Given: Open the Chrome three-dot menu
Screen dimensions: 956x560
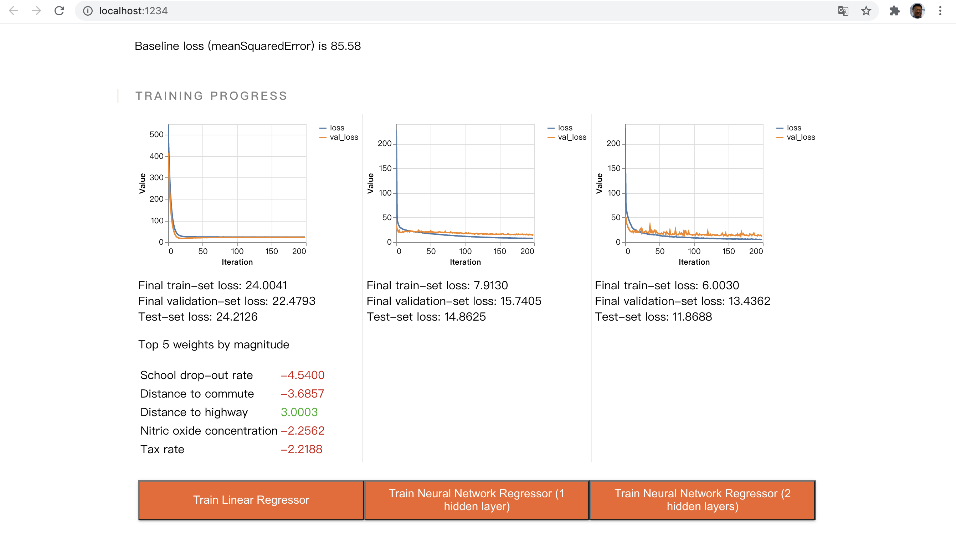Looking at the screenshot, I should 940,11.
